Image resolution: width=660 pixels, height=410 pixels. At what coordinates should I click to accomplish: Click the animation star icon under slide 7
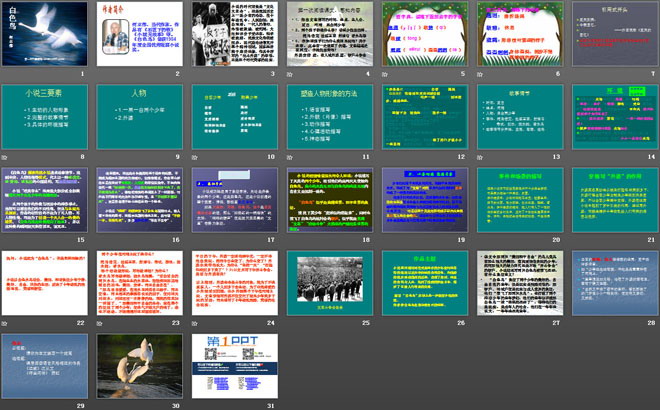click(x=569, y=74)
